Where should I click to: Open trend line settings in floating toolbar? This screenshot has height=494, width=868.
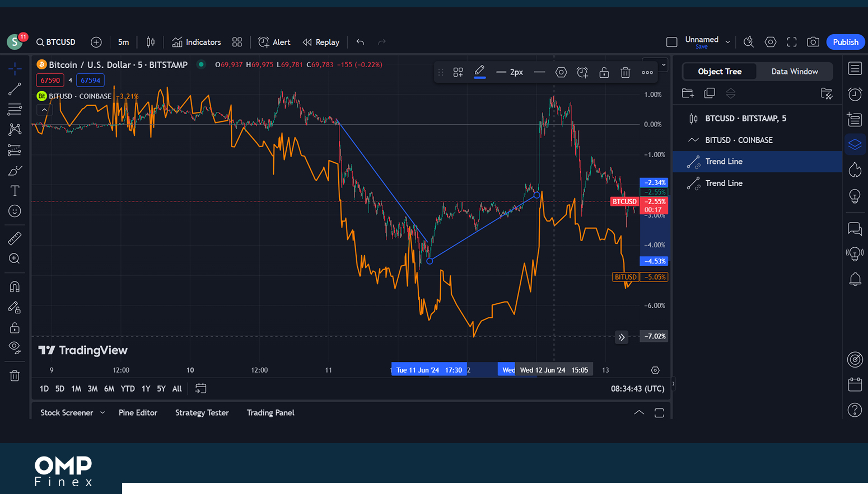click(x=561, y=72)
